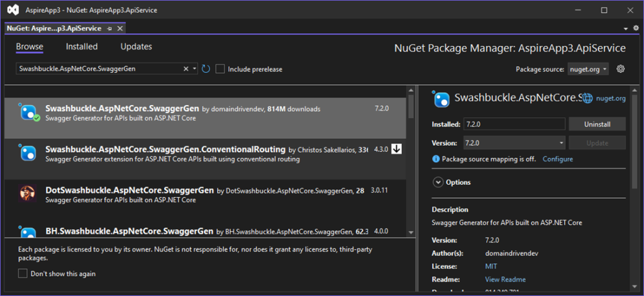Uninstall the Swashbuckle package
The width and height of the screenshot is (644, 296).
click(597, 124)
